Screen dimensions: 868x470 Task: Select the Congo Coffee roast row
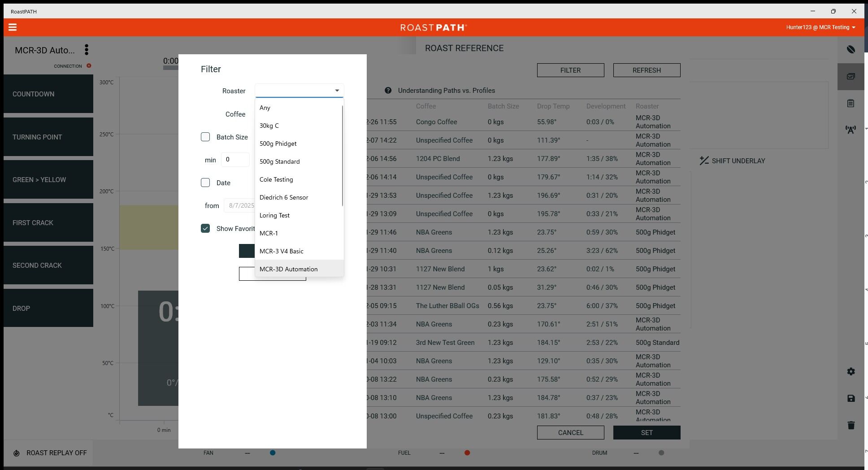coord(524,122)
